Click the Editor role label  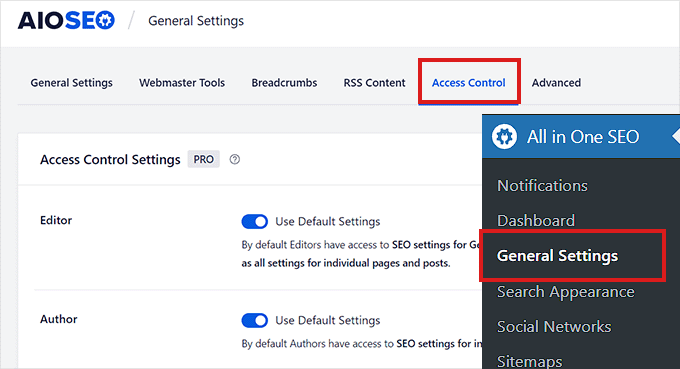pos(56,220)
